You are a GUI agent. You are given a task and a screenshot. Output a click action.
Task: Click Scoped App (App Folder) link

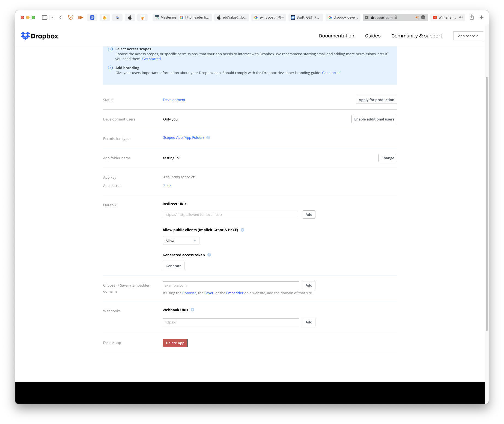point(183,137)
